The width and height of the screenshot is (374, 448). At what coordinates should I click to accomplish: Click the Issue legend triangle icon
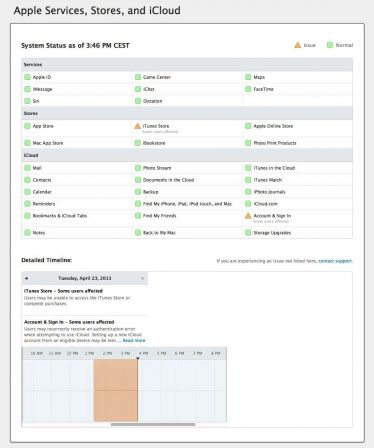point(298,45)
